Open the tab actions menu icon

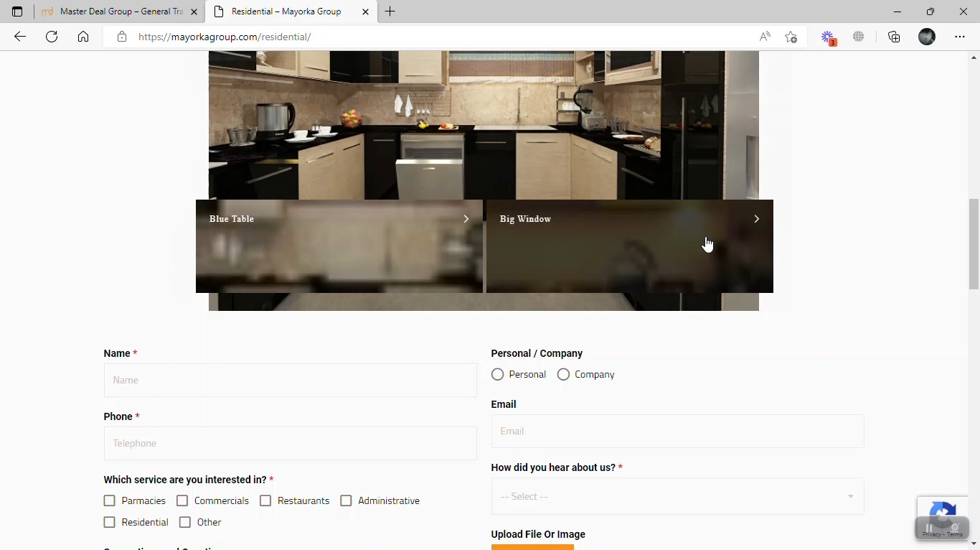pyautogui.click(x=17, y=11)
